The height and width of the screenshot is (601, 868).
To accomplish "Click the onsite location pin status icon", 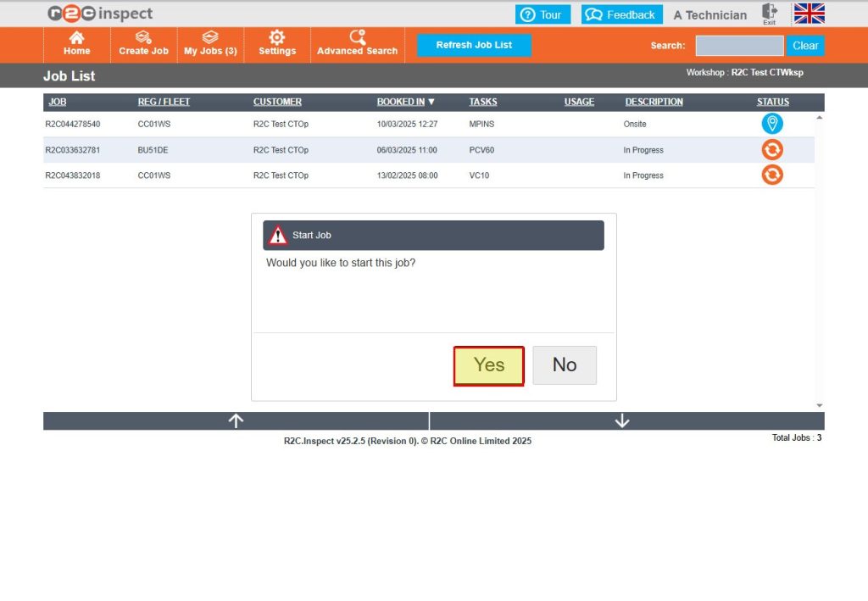I will point(772,124).
